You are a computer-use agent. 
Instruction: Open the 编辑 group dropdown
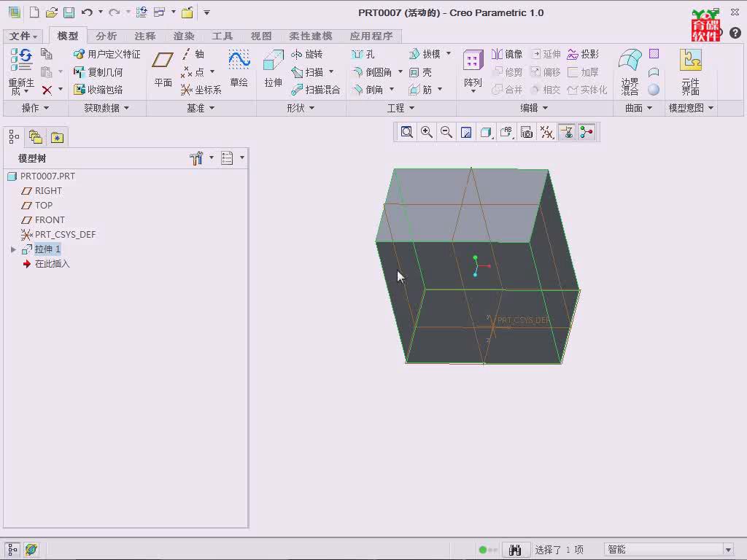click(x=533, y=108)
